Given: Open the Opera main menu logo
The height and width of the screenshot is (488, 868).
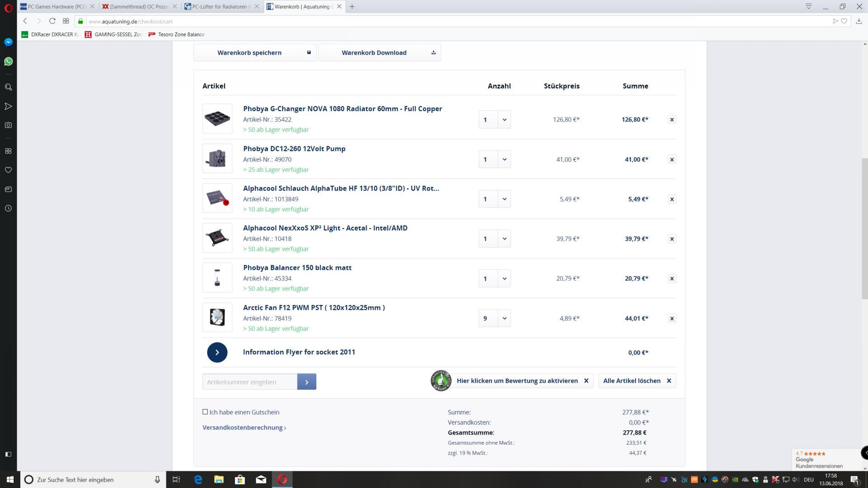Looking at the screenshot, I should [x=8, y=7].
